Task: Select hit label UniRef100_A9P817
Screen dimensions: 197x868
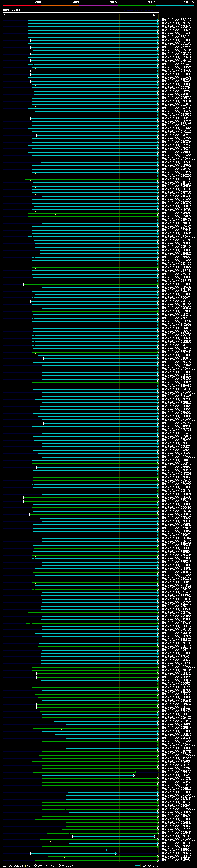Action: coord(176,54)
